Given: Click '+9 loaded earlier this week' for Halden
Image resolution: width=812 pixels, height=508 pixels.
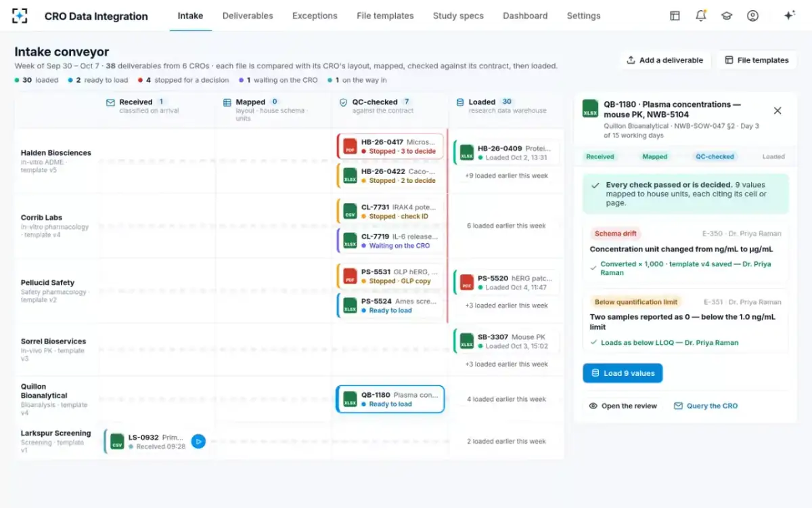Looking at the screenshot, I should pyautogui.click(x=506, y=176).
